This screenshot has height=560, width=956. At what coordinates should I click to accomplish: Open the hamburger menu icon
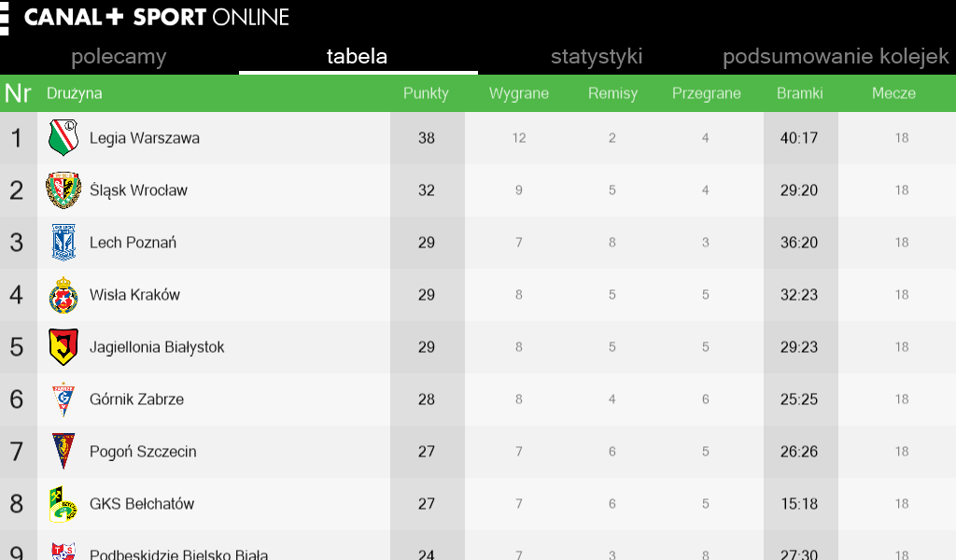4,19
